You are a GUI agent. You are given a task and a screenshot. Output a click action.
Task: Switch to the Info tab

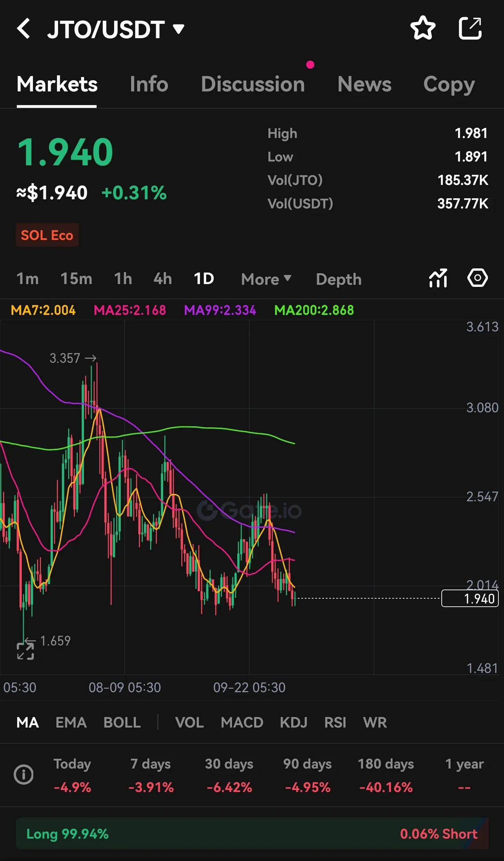point(149,84)
